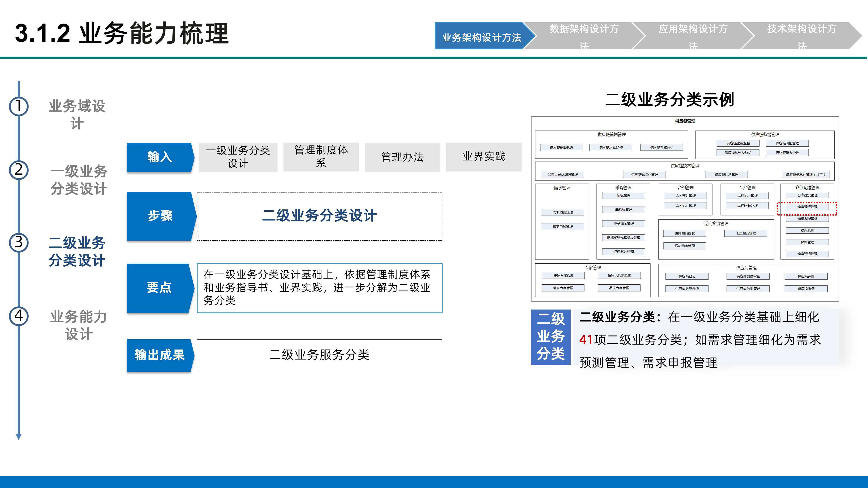Click the 供应链运营监控 box
The image size is (868, 488).
tap(611, 147)
